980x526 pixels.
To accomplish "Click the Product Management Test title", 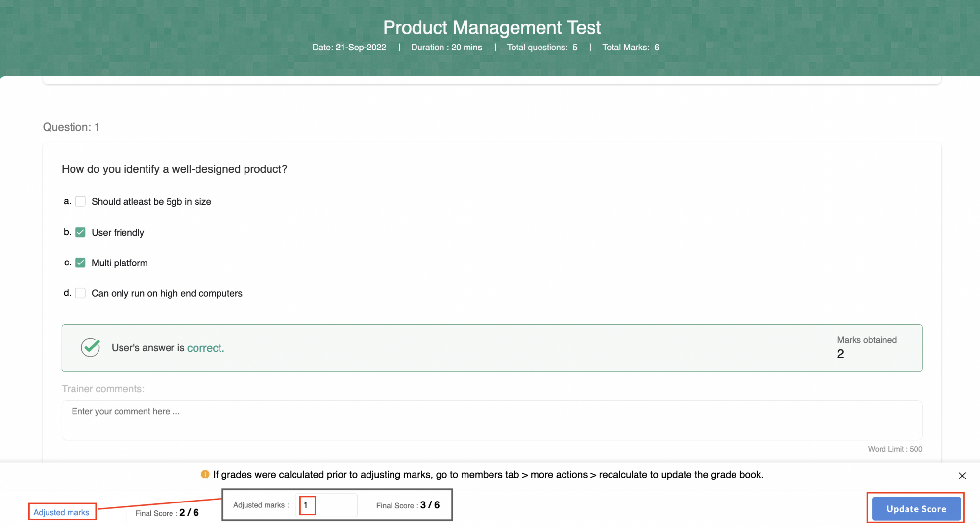I will (491, 27).
